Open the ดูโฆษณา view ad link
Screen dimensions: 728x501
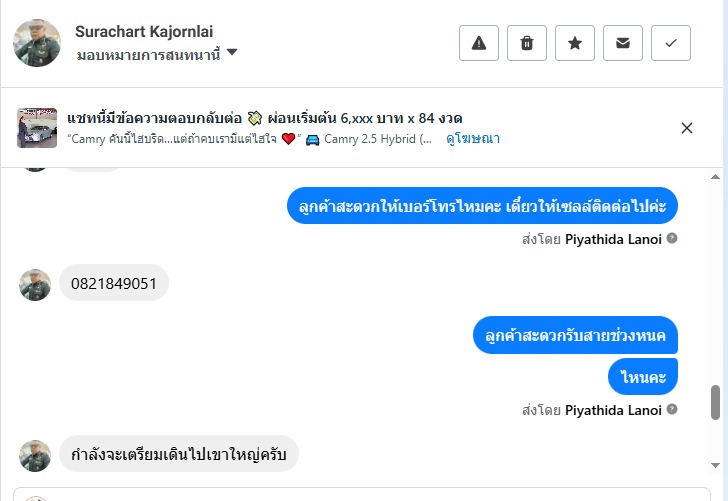click(473, 139)
